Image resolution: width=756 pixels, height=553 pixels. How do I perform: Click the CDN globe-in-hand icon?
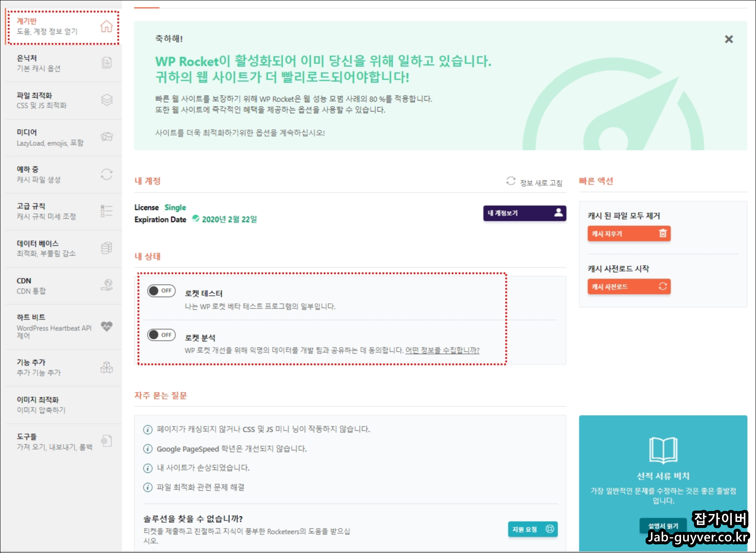pyautogui.click(x=107, y=285)
